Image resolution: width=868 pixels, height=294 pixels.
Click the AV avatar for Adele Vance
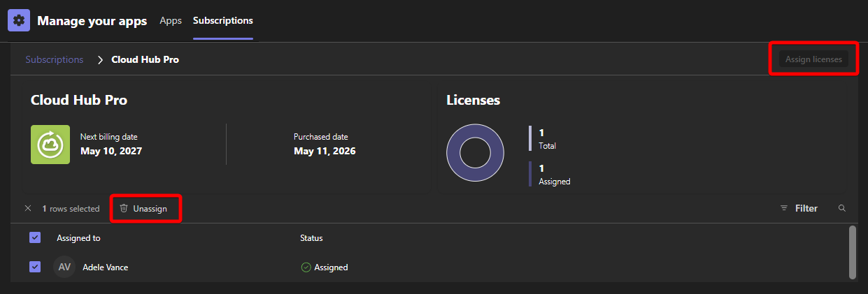64,267
